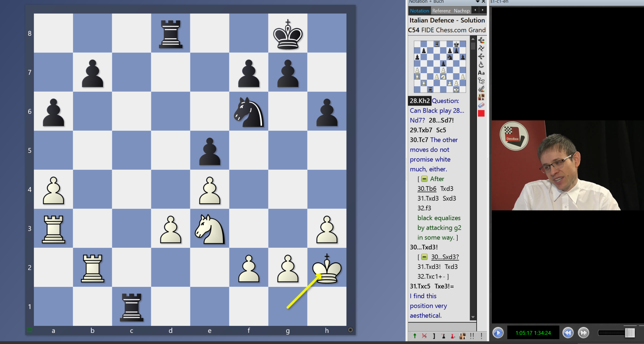This screenshot has width=644, height=344.
Task: Click the red X delete icon
Action: pyautogui.click(x=424, y=336)
